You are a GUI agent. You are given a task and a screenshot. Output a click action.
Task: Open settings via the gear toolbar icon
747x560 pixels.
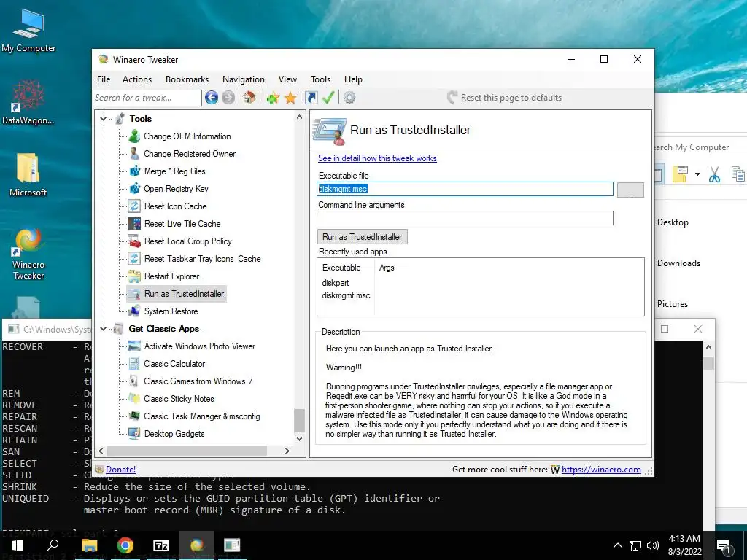tap(349, 98)
